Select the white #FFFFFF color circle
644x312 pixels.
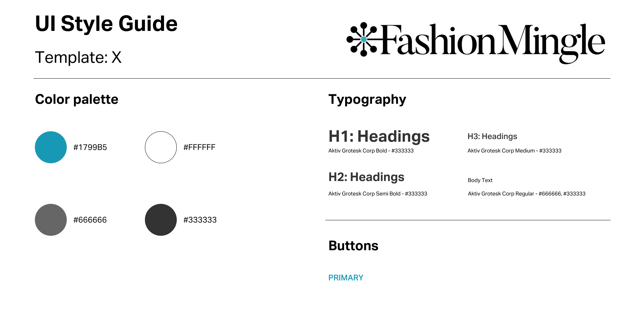click(x=161, y=147)
